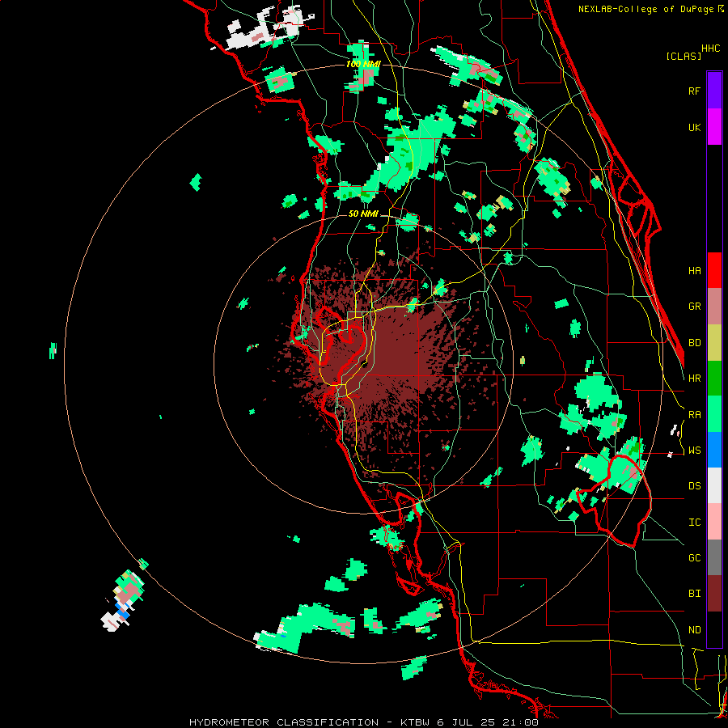The height and width of the screenshot is (728, 728).
Task: Click the GR pink-brown legend swatch
Action: (714, 307)
